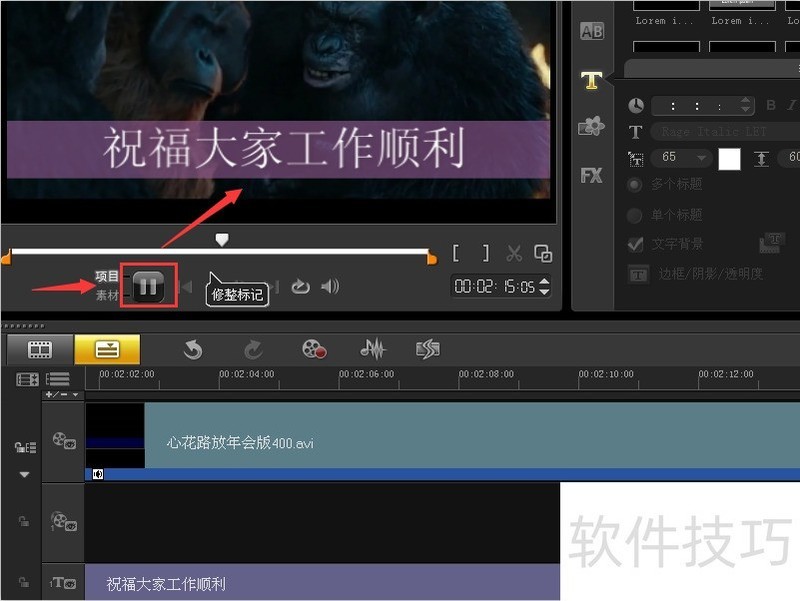
Task: Open the AB transitions library
Action: tap(592, 32)
